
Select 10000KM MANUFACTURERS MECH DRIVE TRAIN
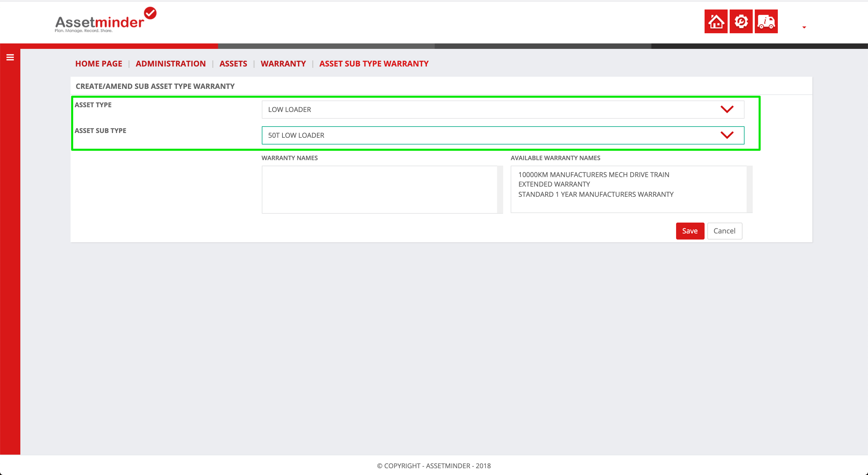tap(594, 175)
